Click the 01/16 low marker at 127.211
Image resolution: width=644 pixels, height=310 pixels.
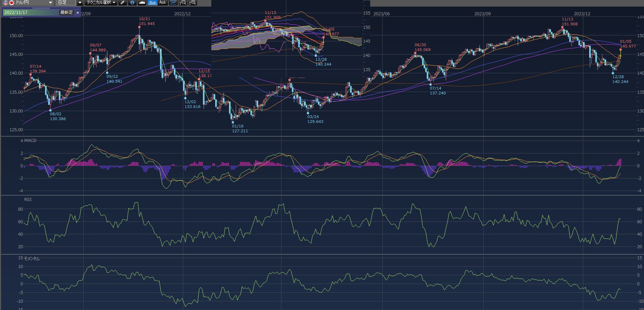(233, 122)
